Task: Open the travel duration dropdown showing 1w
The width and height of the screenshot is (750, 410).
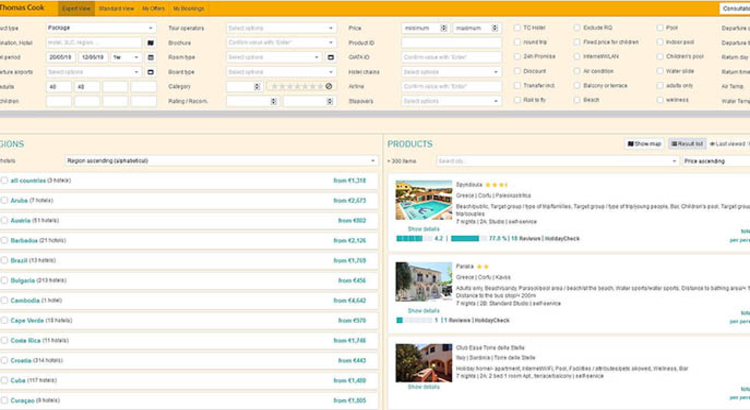Action: [126, 57]
